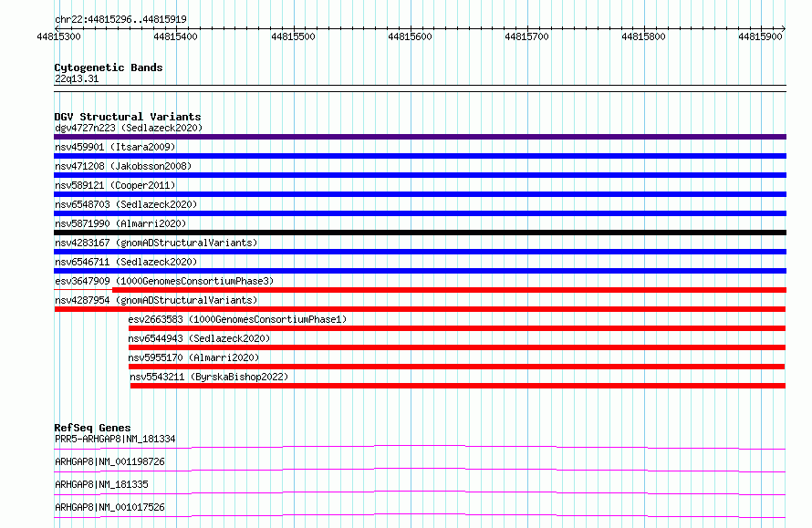Viewport: 812px width, 528px height.
Task: Open PRR5-ARHGAP8|NM_181334 gene label
Action: click(115, 439)
